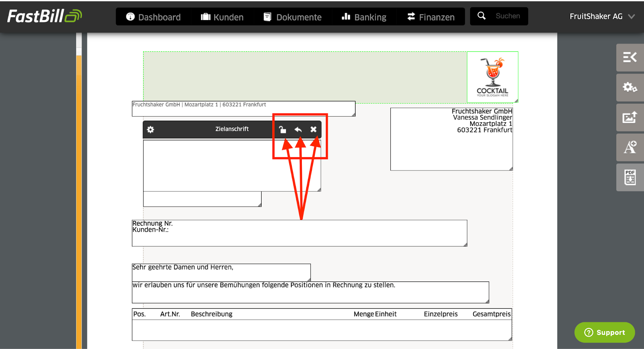Click the Kunden briefcase icon
This screenshot has height=349, width=644.
point(206,16)
